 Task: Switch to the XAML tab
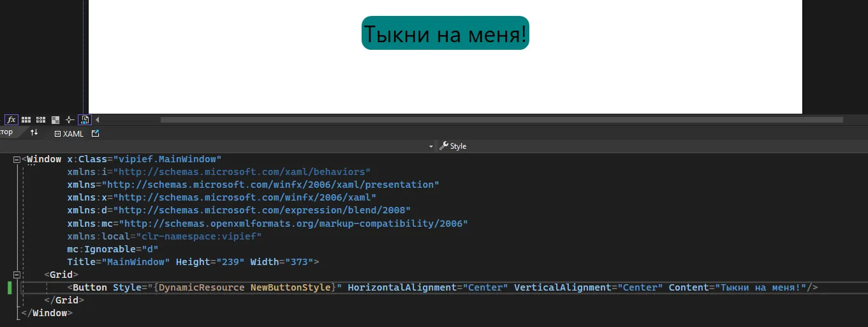pyautogui.click(x=69, y=133)
